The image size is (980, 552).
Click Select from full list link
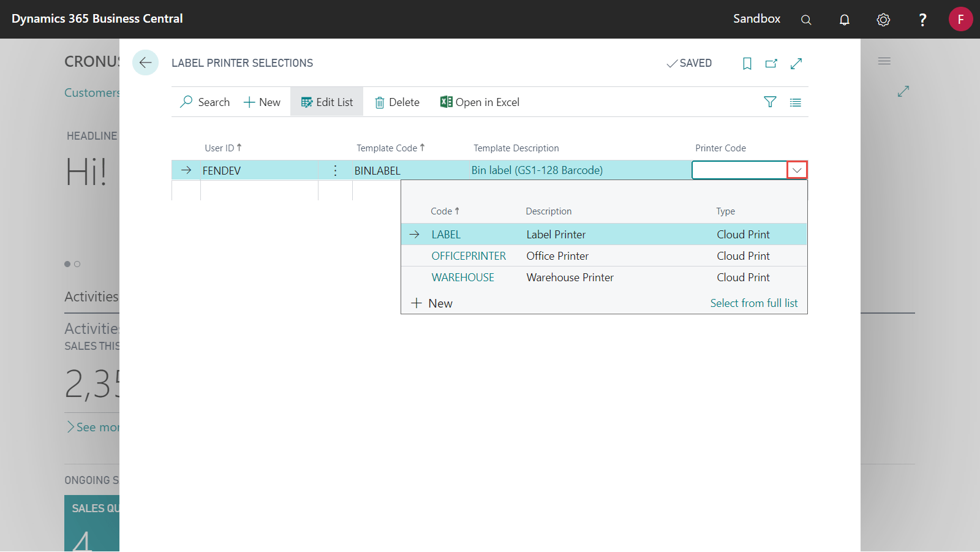(753, 303)
